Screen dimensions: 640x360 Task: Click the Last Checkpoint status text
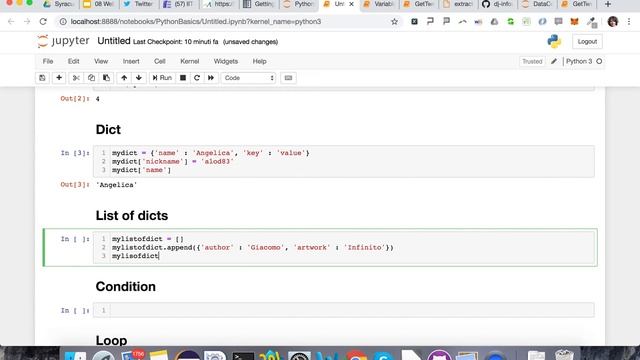tap(176, 42)
